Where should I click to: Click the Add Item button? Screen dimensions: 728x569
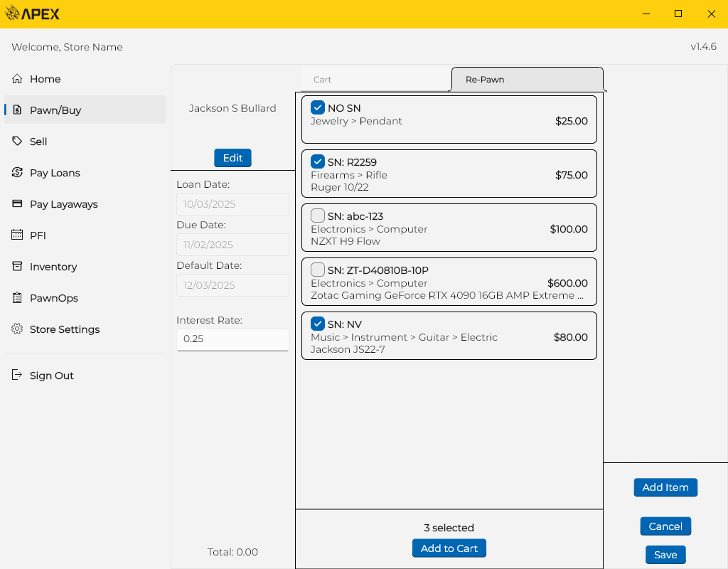(665, 487)
